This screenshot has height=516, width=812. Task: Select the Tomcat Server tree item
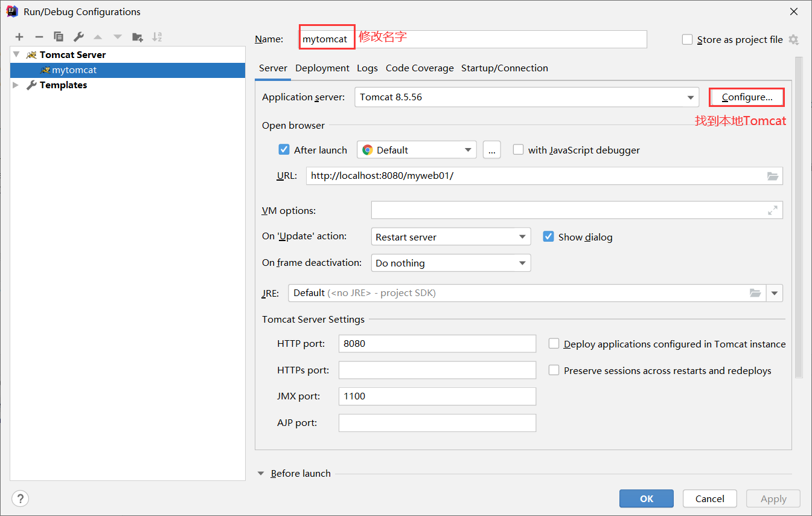[72, 54]
